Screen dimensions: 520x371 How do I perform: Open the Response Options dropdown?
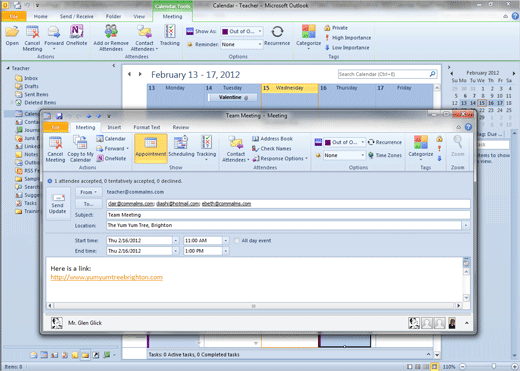(x=280, y=159)
